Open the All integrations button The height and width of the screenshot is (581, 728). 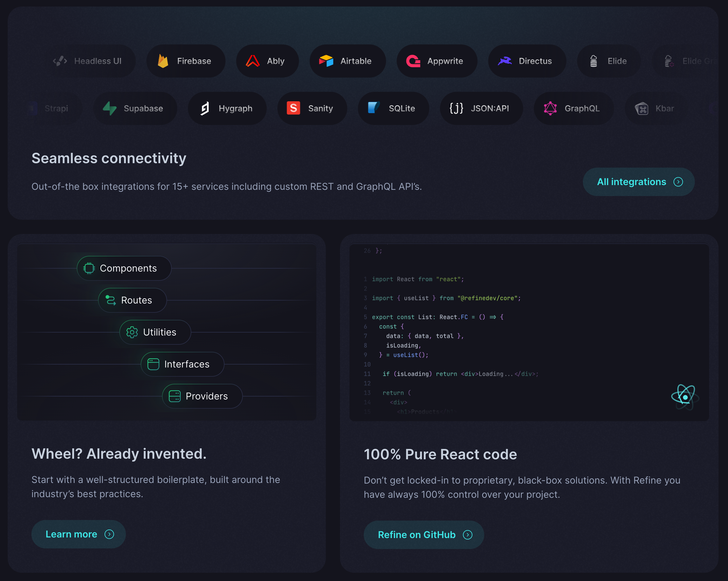click(x=639, y=182)
